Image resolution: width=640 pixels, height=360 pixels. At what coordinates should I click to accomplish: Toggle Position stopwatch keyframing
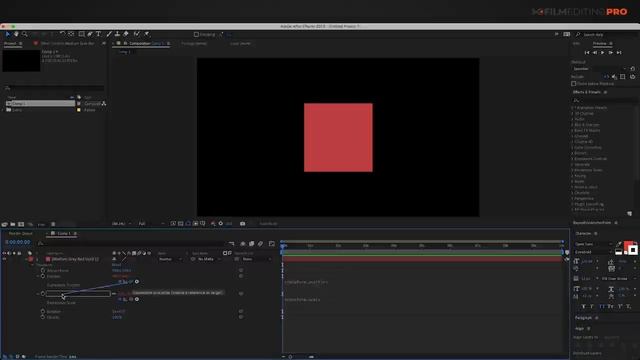click(42, 276)
